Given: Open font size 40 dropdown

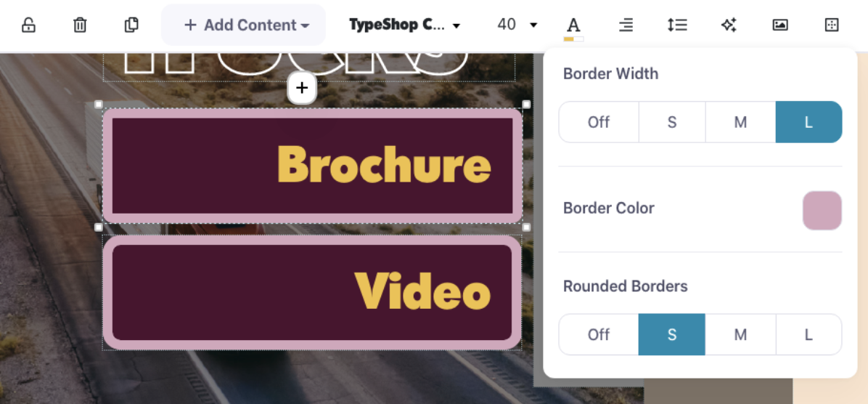Looking at the screenshot, I should click(x=517, y=25).
